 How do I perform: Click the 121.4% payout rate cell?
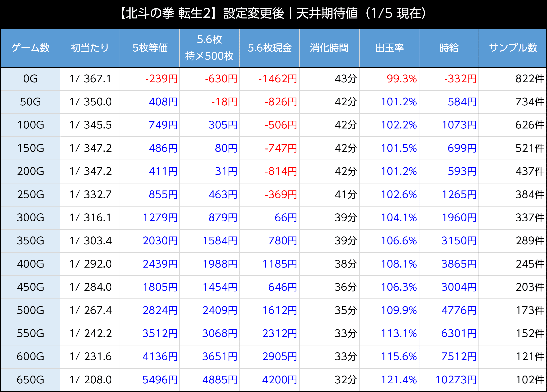coord(399,380)
